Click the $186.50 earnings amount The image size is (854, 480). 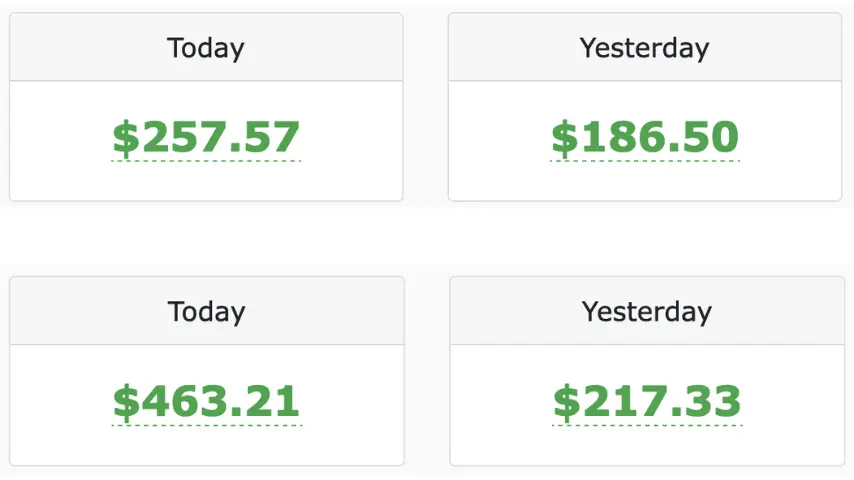[645, 137]
